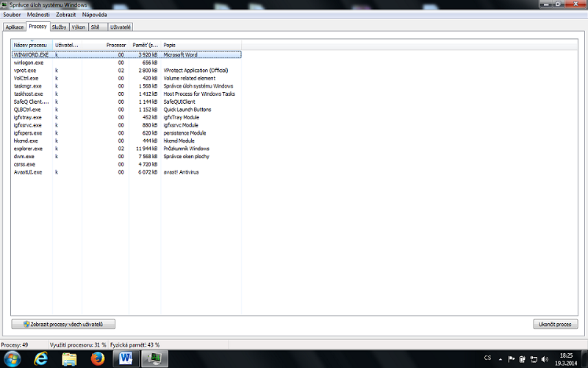This screenshot has width=588, height=368.
Task: Open the Možnosti menu
Action: (38, 15)
